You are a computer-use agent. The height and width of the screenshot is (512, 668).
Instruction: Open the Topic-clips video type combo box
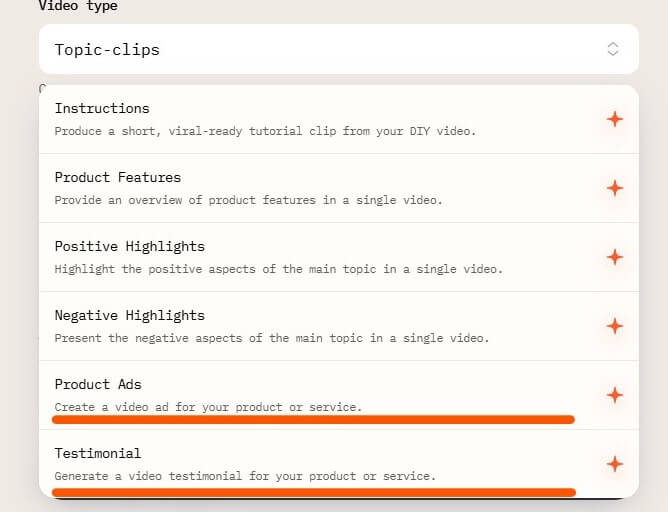[x=338, y=49]
